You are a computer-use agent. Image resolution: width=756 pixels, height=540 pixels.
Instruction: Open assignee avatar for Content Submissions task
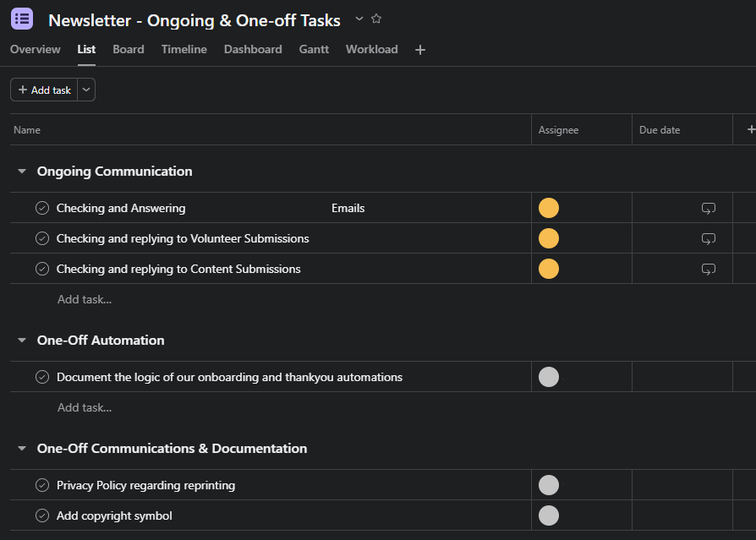coord(549,269)
